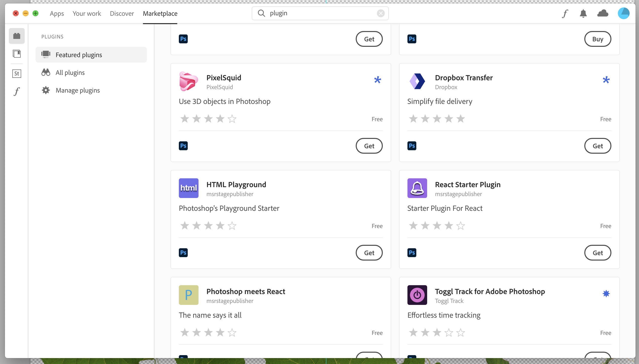Viewport: 639px width, 364px height.
Task: Click the 'Use 3D objects in Photoshop' description
Action: 224,101
